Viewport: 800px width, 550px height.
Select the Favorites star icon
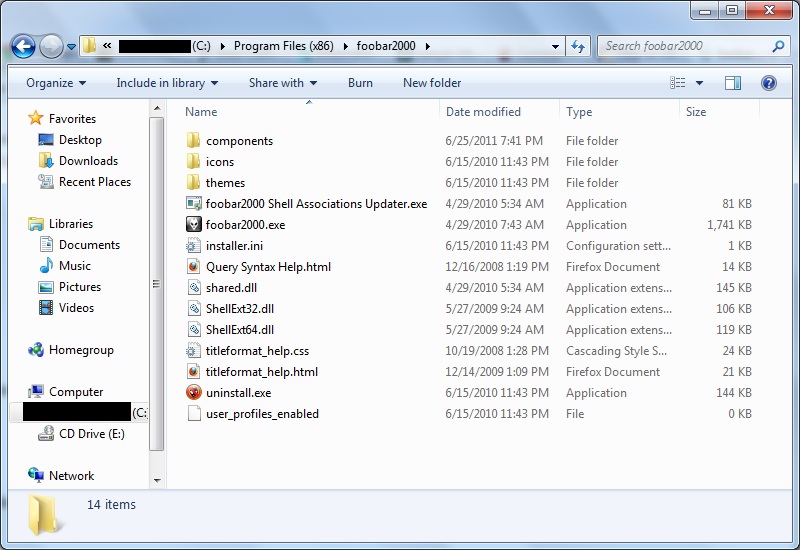(36, 118)
